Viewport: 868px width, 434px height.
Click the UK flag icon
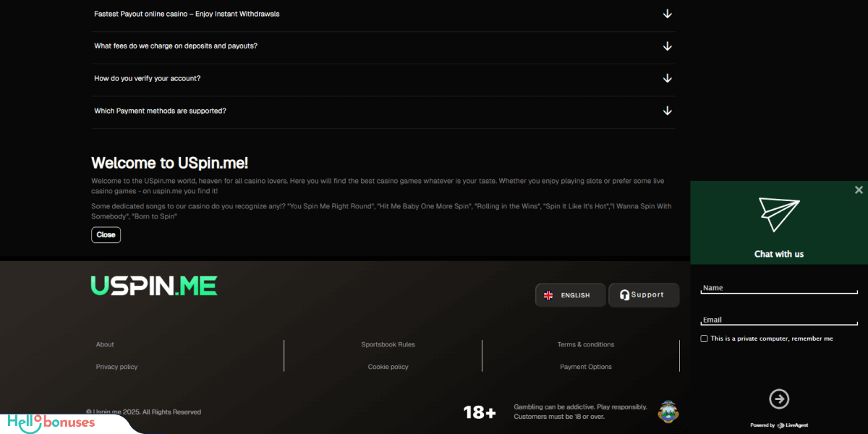point(548,295)
